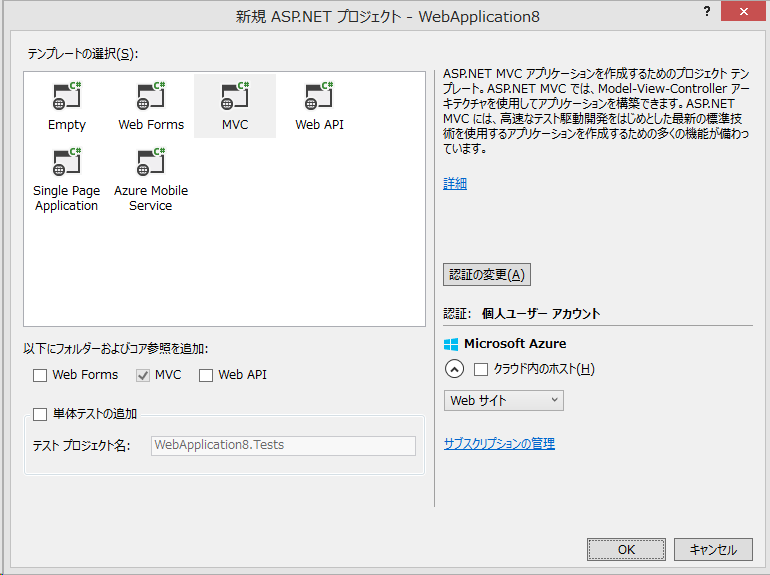The height and width of the screenshot is (575, 770).
Task: Toggle the MVC core reference checkbox
Action: (x=143, y=375)
